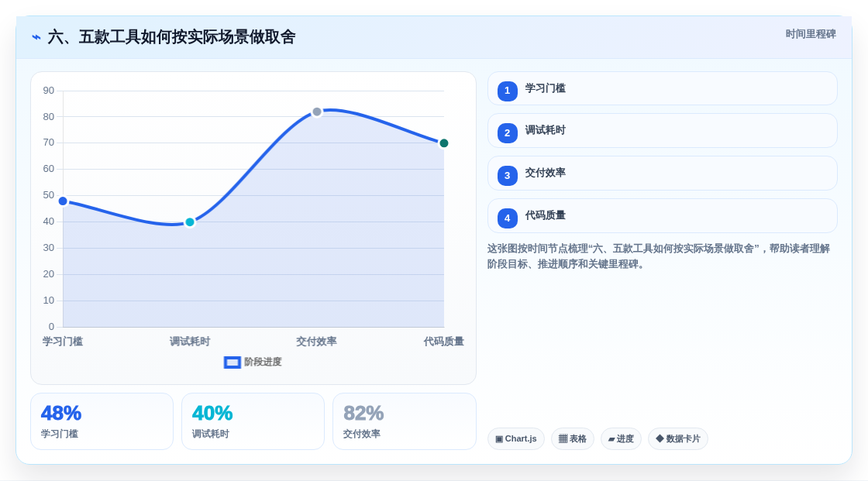868x481 pixels.
Task: Click the y-axis value 90
Action: click(x=49, y=90)
